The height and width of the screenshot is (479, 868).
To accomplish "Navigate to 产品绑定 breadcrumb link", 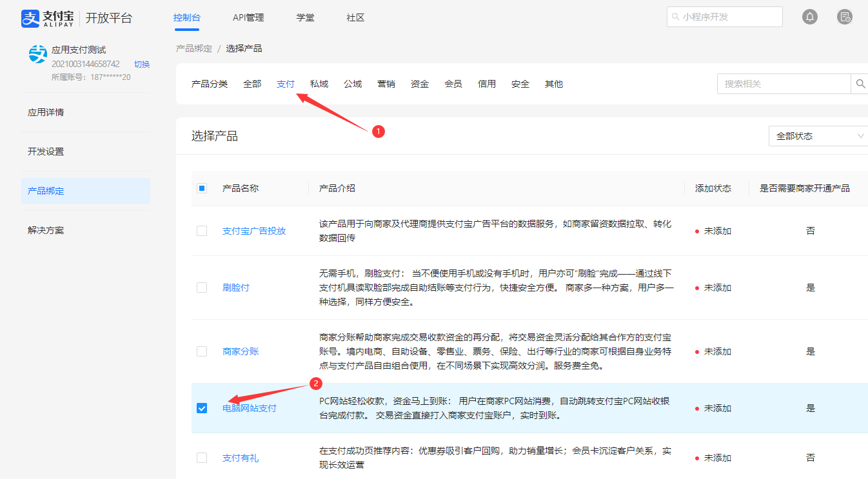I will coord(194,48).
